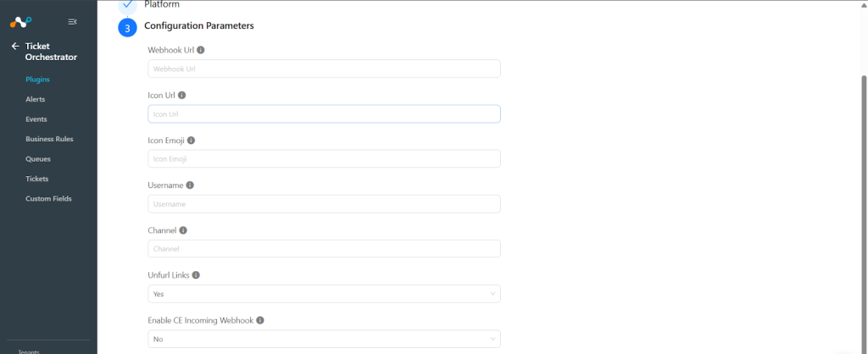The width and height of the screenshot is (868, 354).
Task: Click the Icon Url info icon
Action: click(181, 95)
